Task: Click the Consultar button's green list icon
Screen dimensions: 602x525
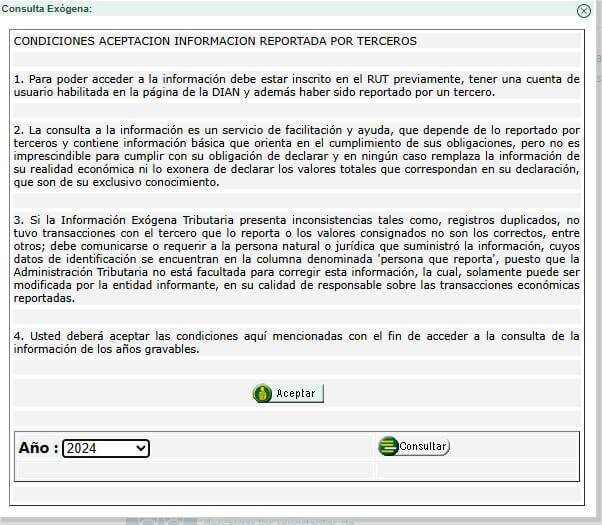Action: click(388, 446)
